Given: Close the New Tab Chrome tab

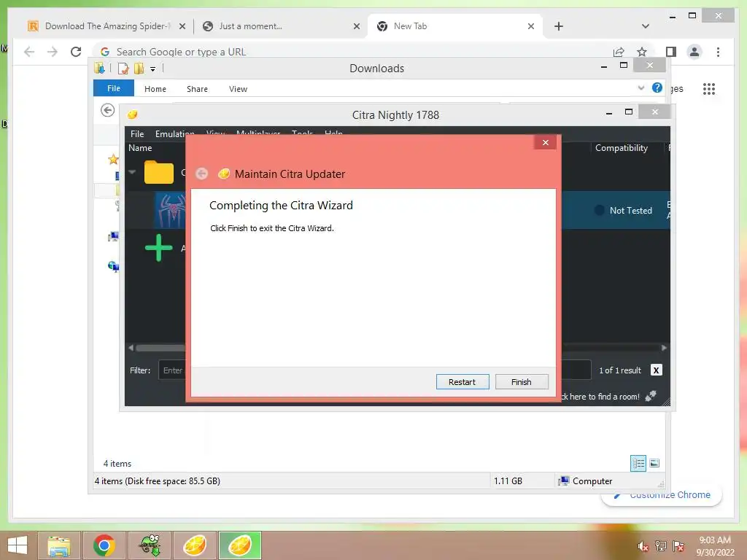Looking at the screenshot, I should coord(531,26).
